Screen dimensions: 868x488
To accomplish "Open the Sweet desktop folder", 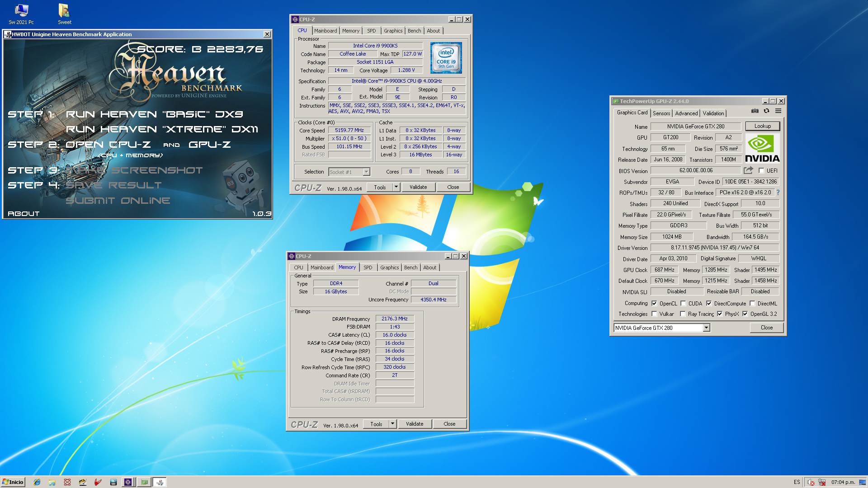I will pos(64,14).
